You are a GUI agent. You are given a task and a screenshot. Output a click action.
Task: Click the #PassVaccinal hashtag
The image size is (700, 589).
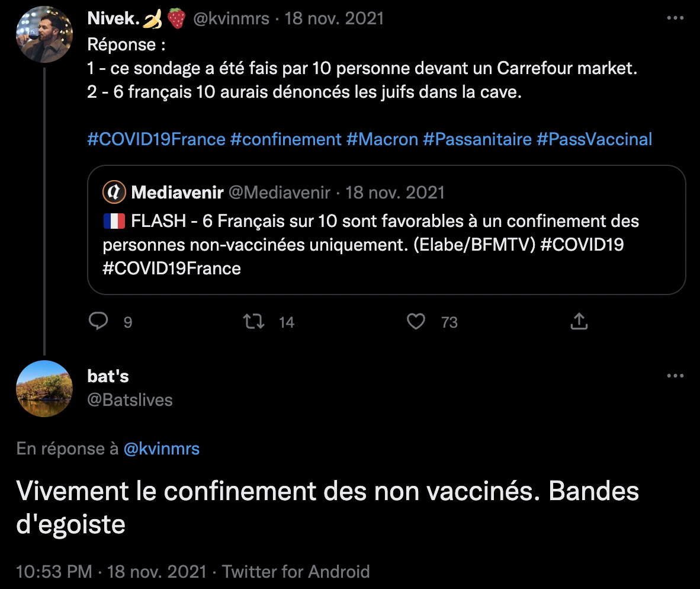(594, 139)
